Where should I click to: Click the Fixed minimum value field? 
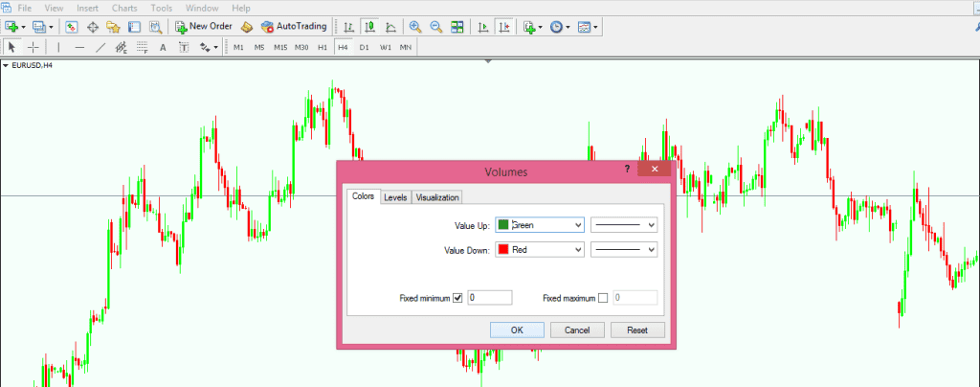489,298
